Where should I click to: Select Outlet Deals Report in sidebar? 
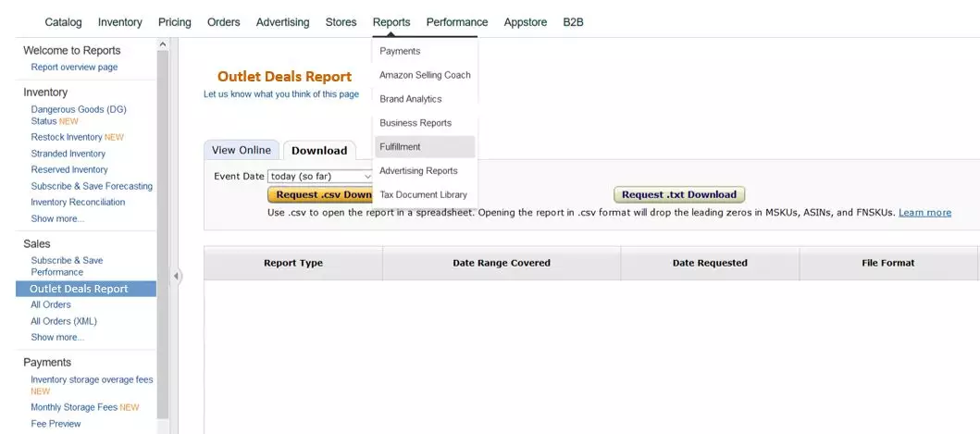(x=86, y=289)
